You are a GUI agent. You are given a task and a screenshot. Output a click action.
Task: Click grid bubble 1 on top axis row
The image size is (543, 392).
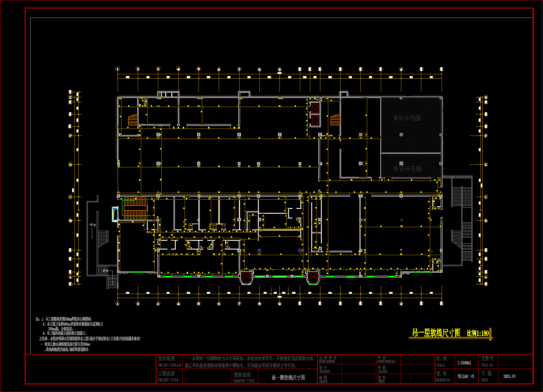118,69
